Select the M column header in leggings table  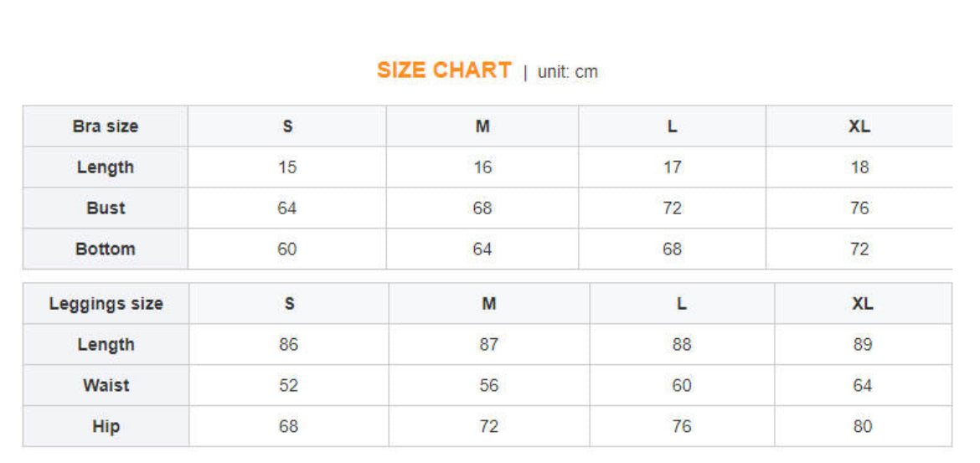click(x=489, y=304)
